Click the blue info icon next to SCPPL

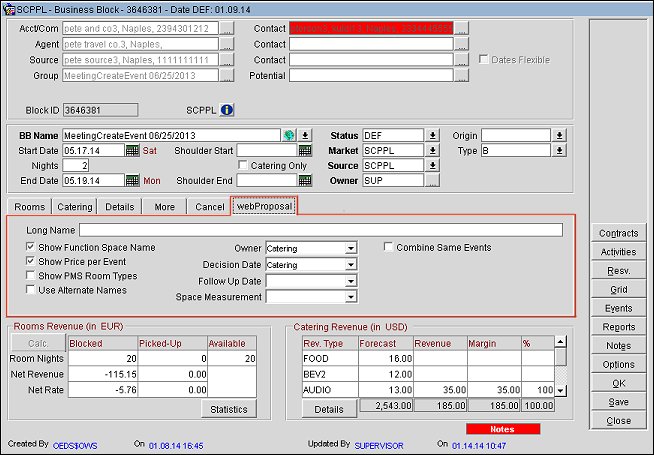(226, 110)
